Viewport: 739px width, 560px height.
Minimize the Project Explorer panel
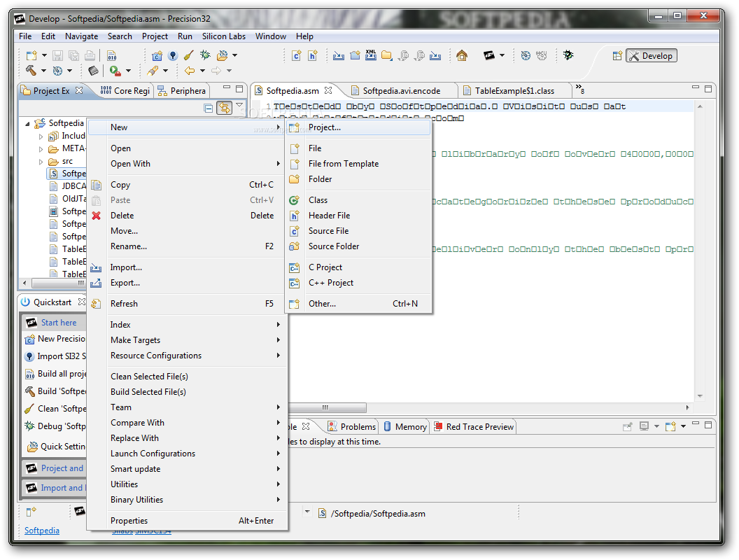coord(227,88)
